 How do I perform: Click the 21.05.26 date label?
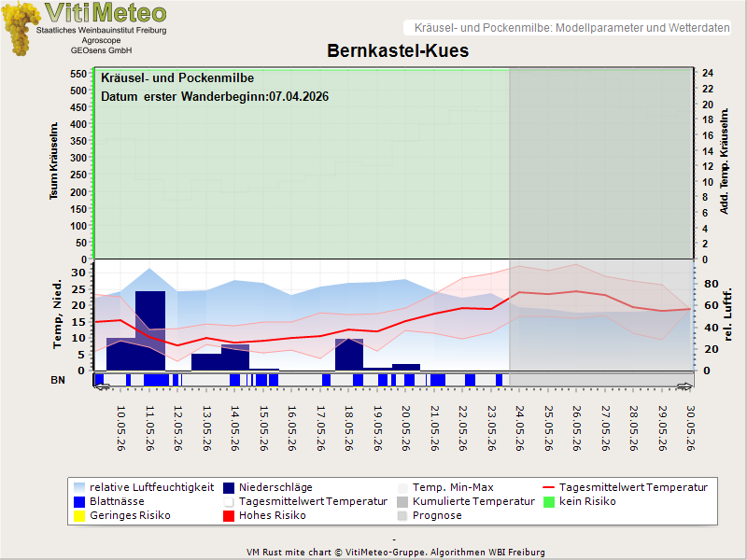(x=434, y=428)
